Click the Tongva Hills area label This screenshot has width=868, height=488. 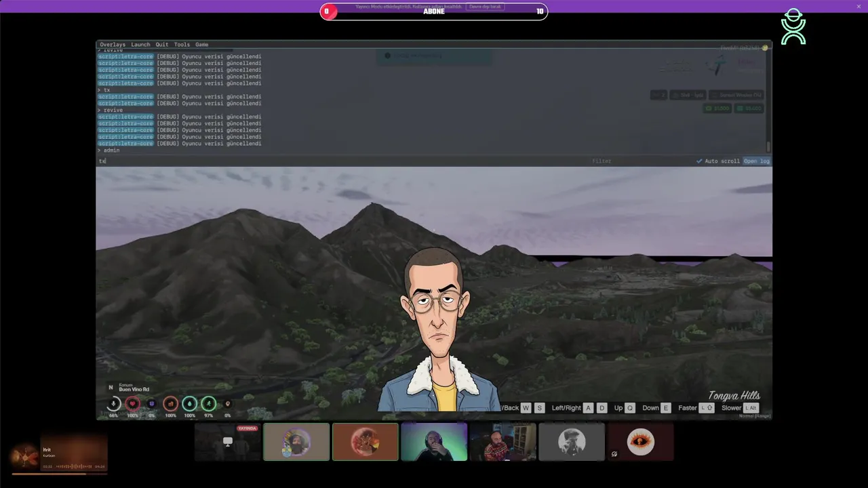tap(734, 396)
